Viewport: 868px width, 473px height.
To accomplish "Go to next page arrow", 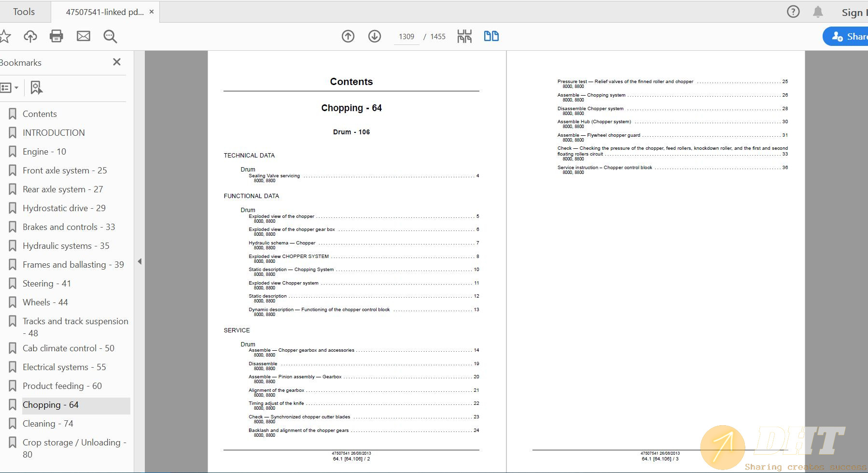I will (x=375, y=36).
